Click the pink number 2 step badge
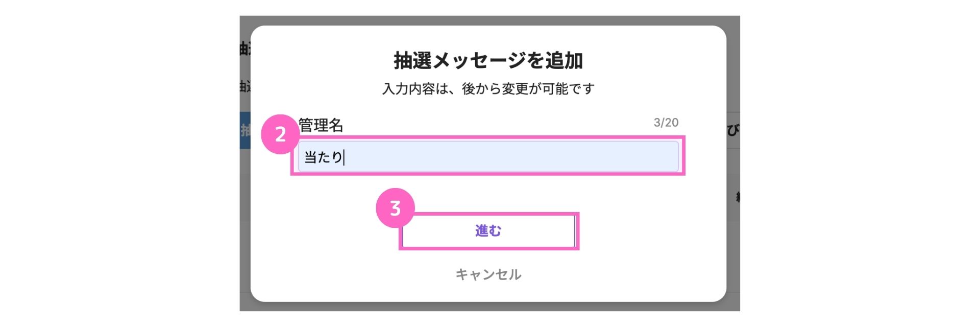This screenshot has height=327, width=980. (x=280, y=134)
